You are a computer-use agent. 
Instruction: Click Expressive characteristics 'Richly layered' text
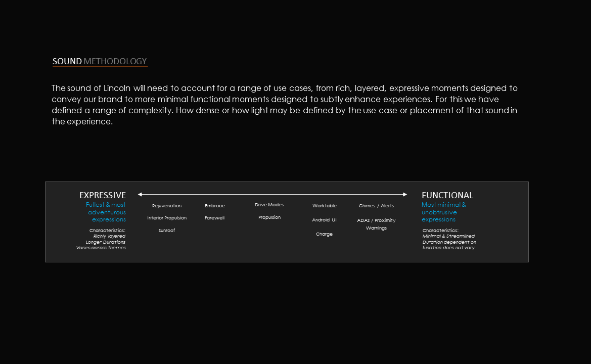click(x=109, y=236)
